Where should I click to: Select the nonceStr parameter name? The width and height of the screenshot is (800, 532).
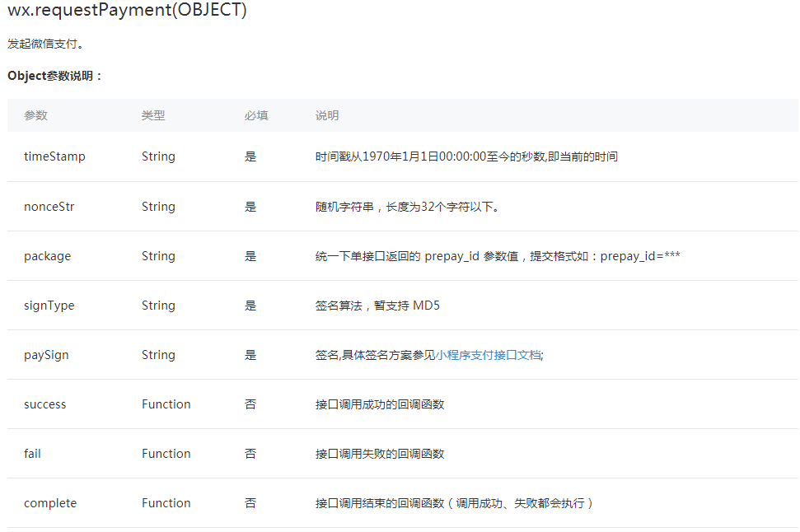[x=49, y=207]
